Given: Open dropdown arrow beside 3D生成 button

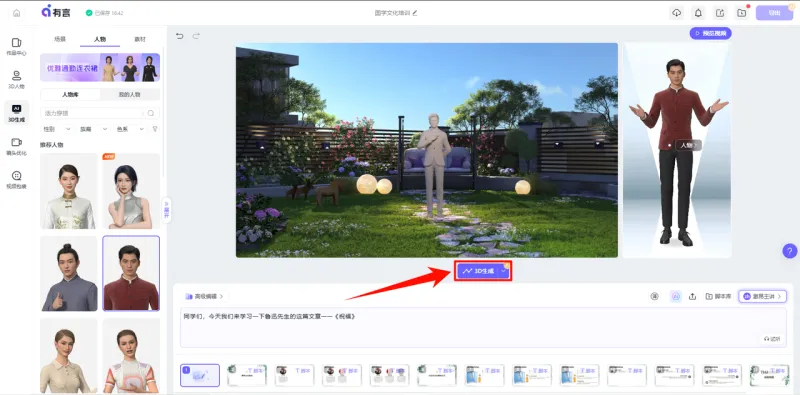Looking at the screenshot, I should tap(504, 271).
